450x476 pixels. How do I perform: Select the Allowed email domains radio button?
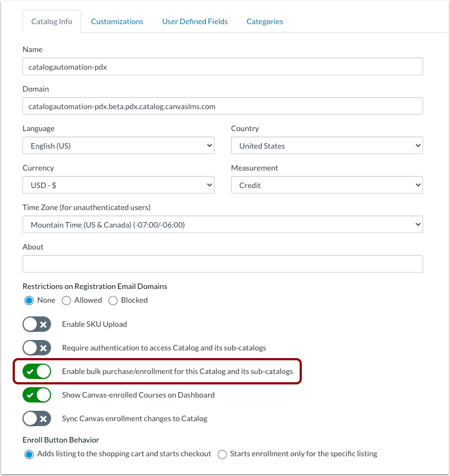(66, 301)
